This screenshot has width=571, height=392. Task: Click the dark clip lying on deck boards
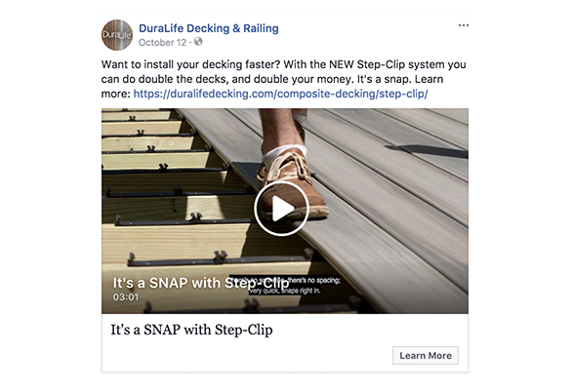click(427, 151)
